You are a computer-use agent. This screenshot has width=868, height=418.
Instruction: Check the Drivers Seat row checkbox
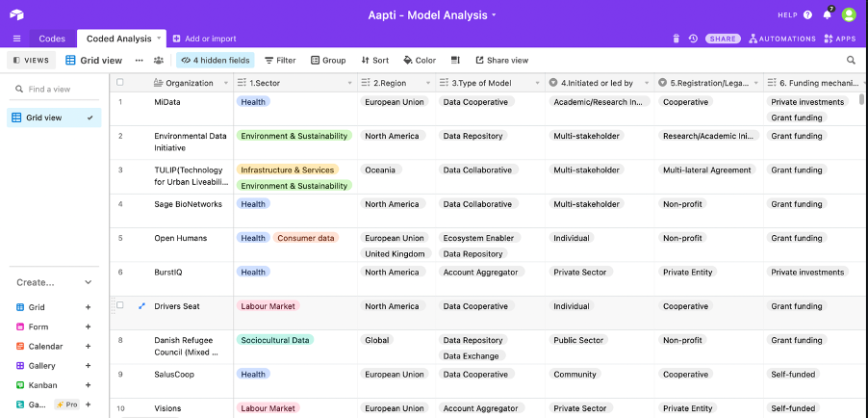point(120,305)
